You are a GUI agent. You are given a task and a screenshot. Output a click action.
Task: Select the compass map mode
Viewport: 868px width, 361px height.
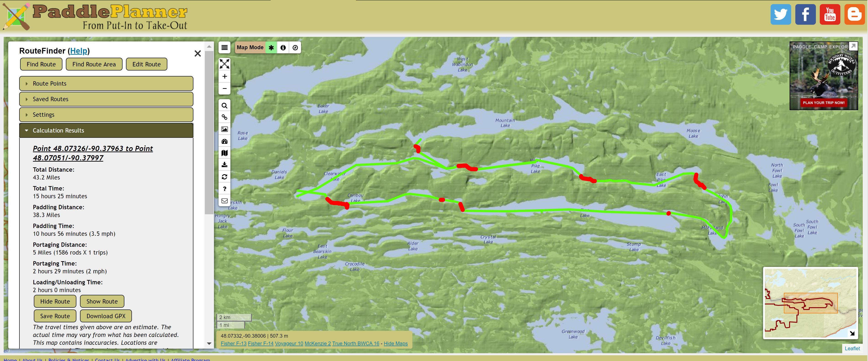point(295,48)
